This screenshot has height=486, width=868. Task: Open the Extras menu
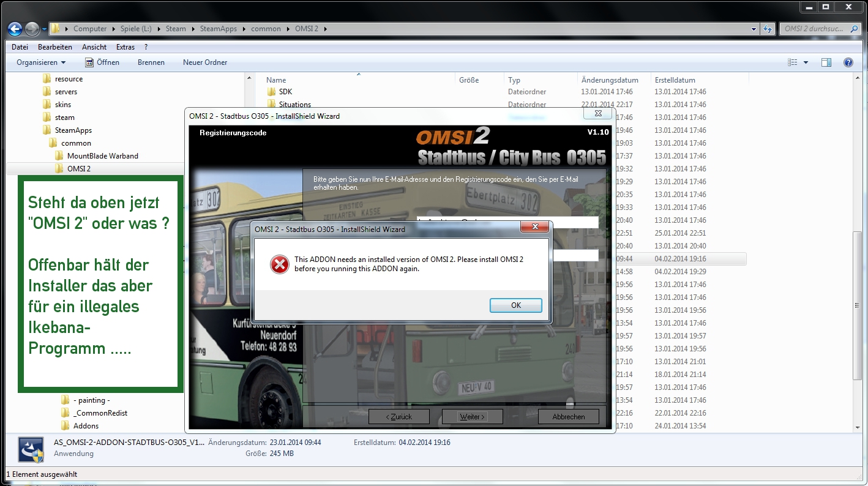(125, 47)
